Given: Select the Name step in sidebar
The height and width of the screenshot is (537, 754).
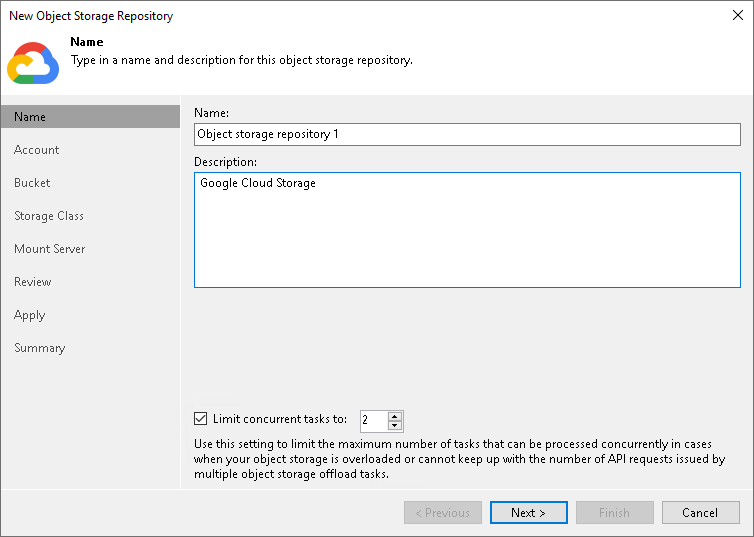Looking at the screenshot, I should pos(90,117).
